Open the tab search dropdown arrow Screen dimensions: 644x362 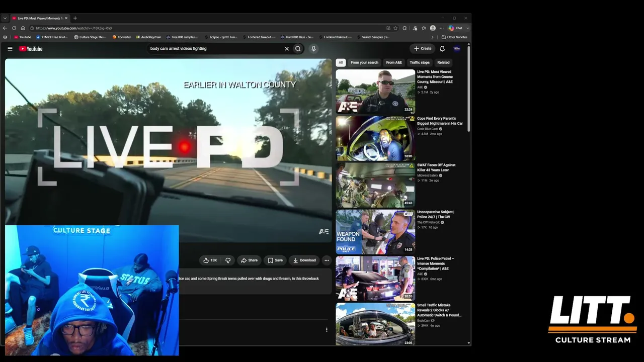coord(5,18)
